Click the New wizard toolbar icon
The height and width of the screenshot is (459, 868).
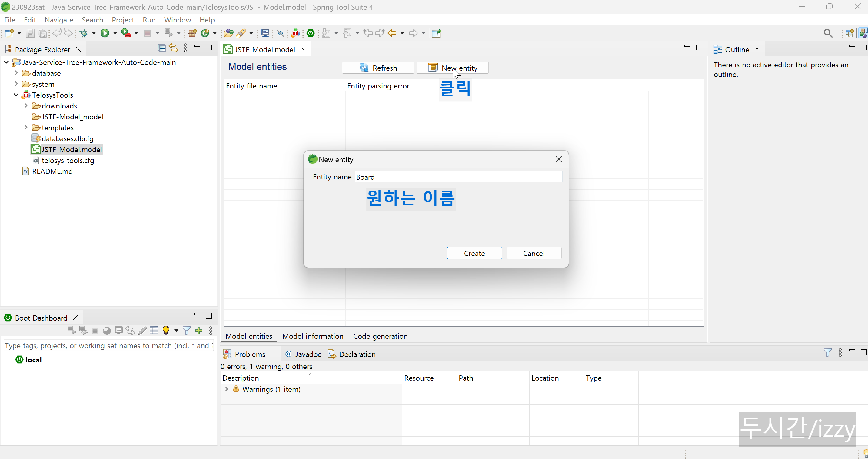click(9, 33)
